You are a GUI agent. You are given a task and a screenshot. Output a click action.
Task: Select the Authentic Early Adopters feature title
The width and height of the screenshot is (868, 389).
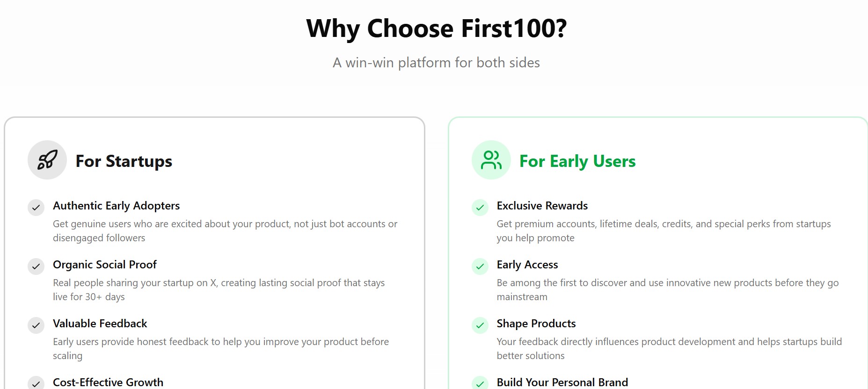pos(116,206)
